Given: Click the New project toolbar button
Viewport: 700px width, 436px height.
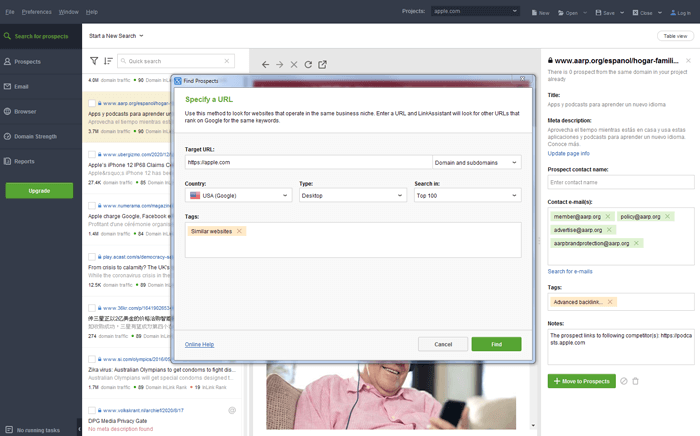Looking at the screenshot, I should click(541, 12).
